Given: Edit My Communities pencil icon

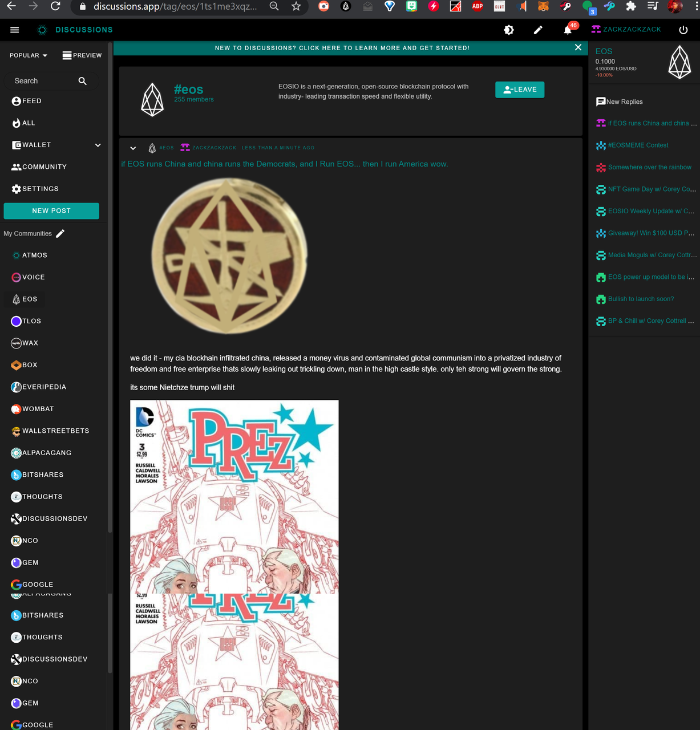Looking at the screenshot, I should coord(60,233).
